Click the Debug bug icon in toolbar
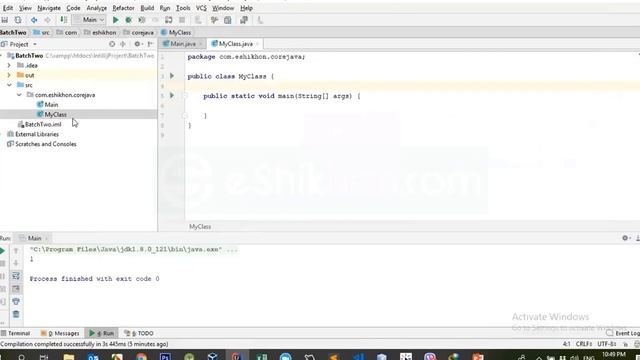This screenshot has width=640, height=360. 129,20
